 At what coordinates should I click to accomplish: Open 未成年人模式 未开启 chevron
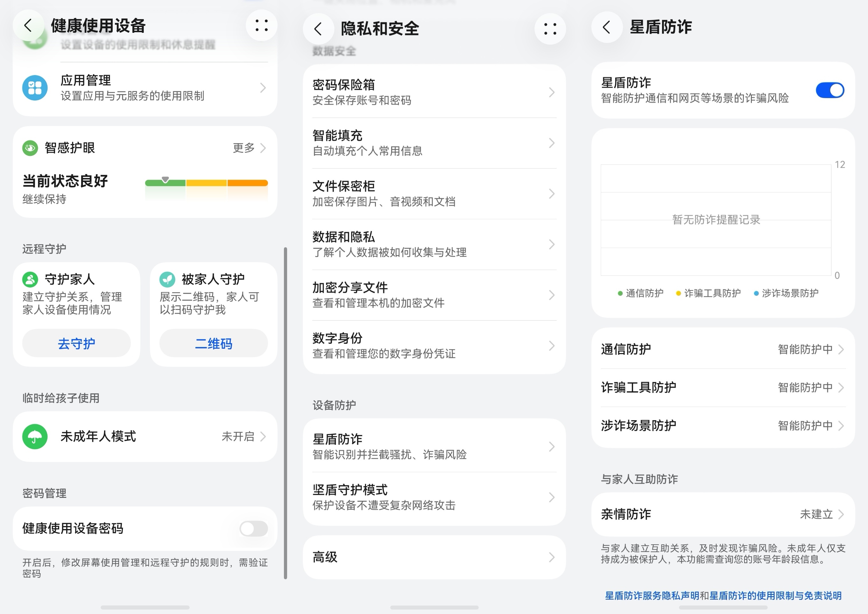tap(263, 437)
